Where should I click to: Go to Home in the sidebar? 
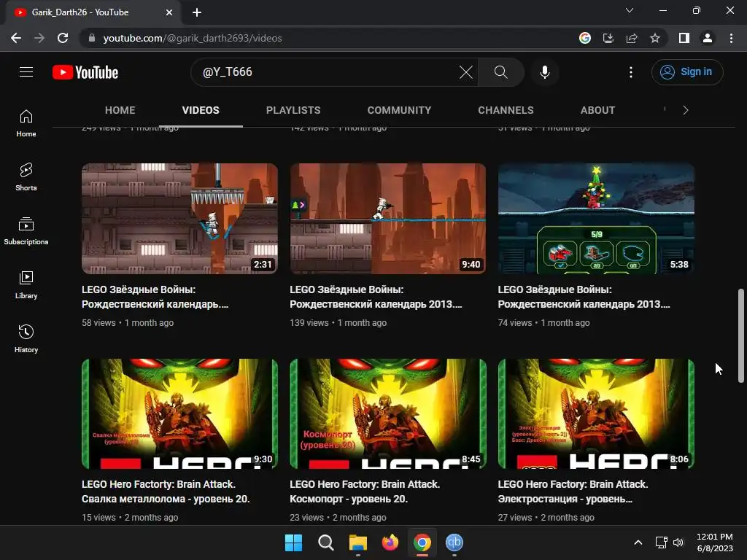click(26, 123)
